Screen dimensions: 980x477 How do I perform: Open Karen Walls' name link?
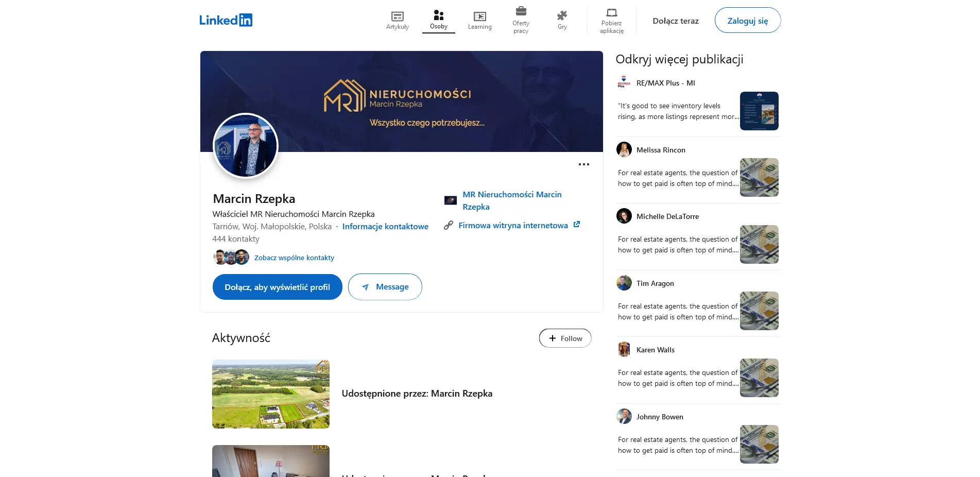(656, 350)
